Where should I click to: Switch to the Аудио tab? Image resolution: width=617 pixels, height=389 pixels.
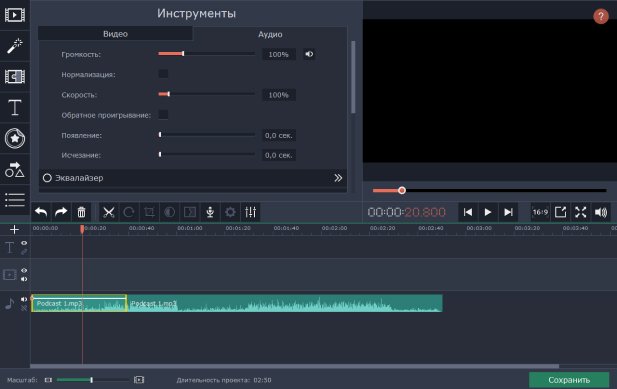(x=270, y=34)
